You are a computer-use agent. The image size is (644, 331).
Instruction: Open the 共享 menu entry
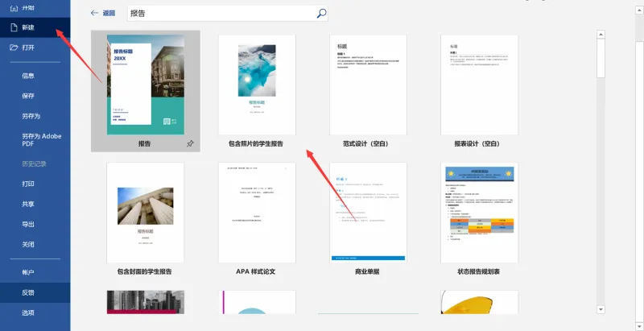point(28,204)
